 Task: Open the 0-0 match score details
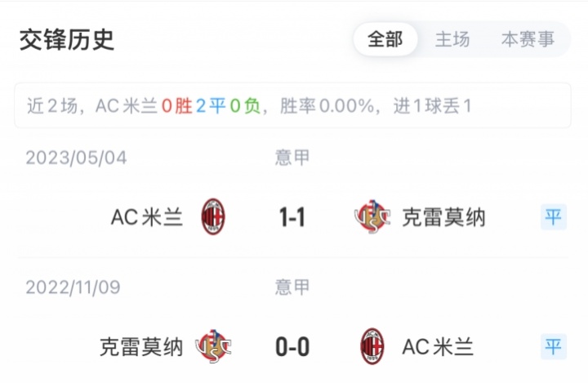[292, 348]
